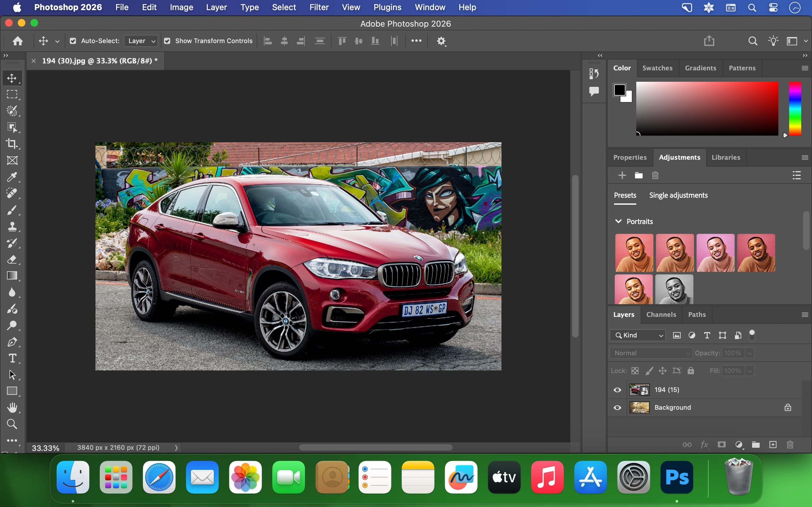Collapse the Portraits presets group

click(618, 221)
